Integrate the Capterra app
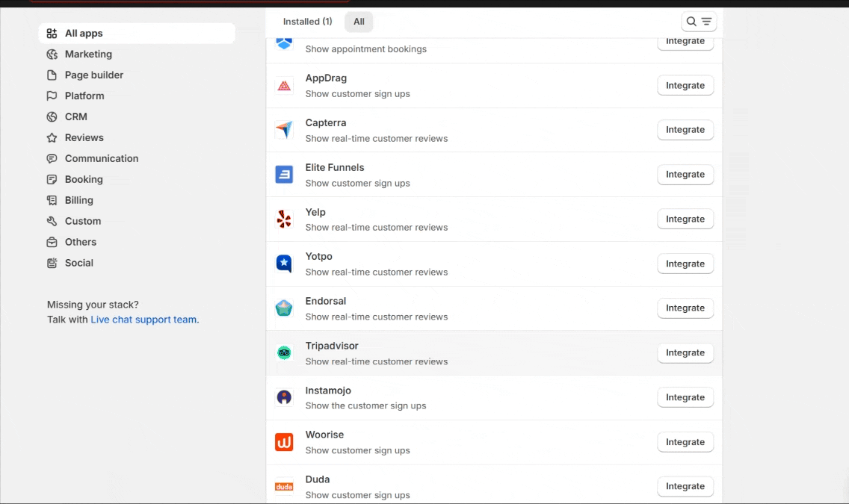Screen dimensions: 849x504 (x=685, y=130)
